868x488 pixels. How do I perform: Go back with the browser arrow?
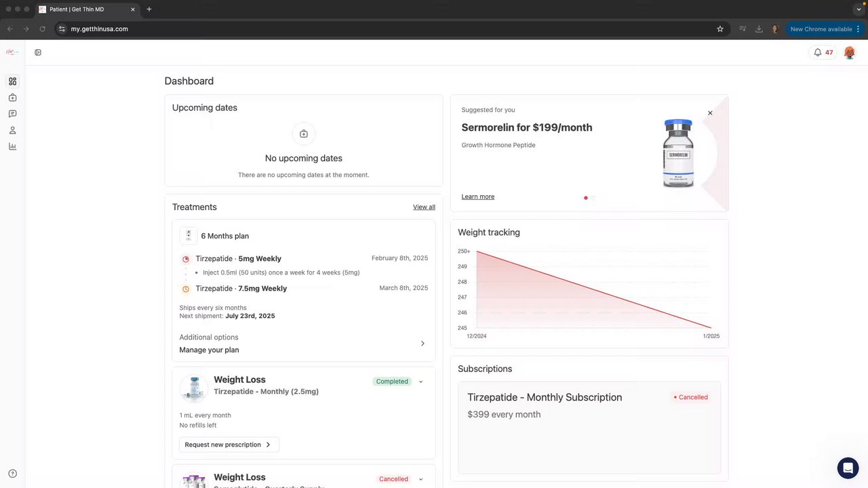point(10,29)
